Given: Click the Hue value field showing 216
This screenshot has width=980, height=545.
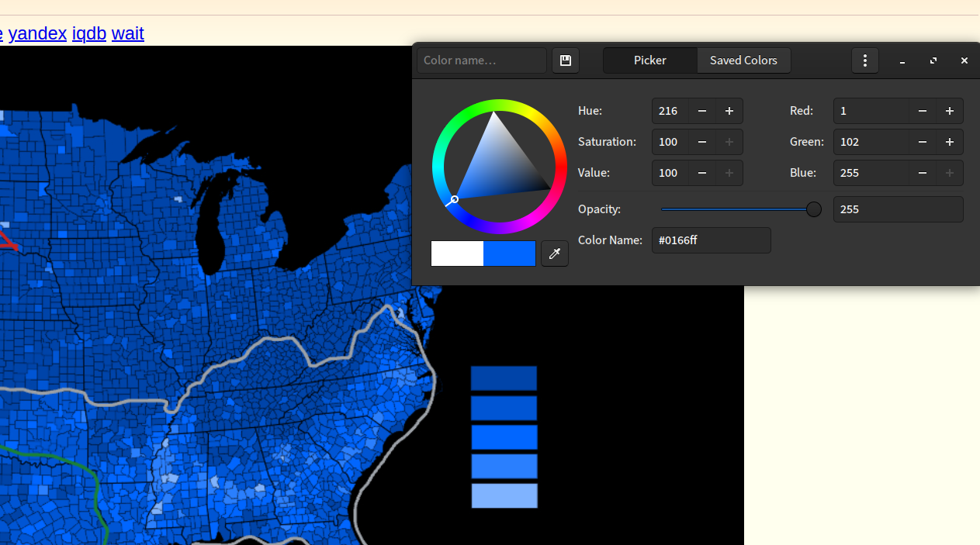Looking at the screenshot, I should (x=670, y=111).
